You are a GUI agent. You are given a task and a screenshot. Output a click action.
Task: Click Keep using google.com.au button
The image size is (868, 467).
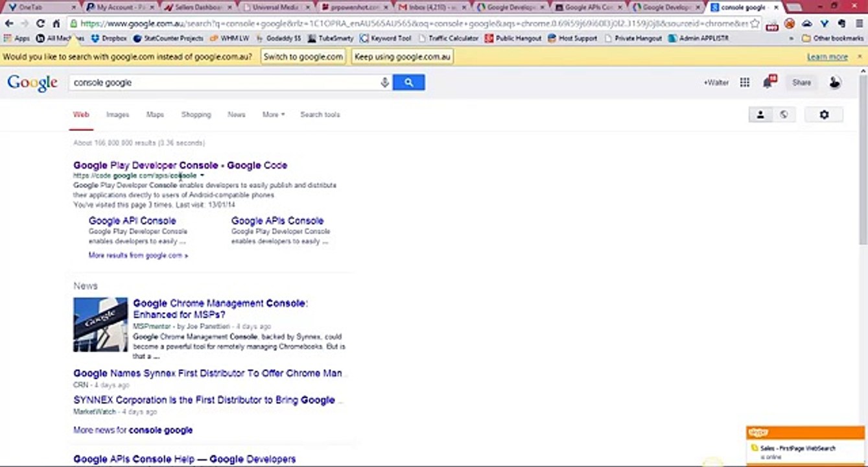click(401, 57)
